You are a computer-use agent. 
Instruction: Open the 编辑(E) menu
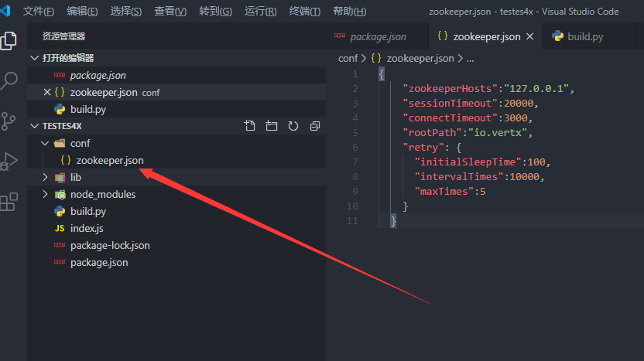click(82, 11)
